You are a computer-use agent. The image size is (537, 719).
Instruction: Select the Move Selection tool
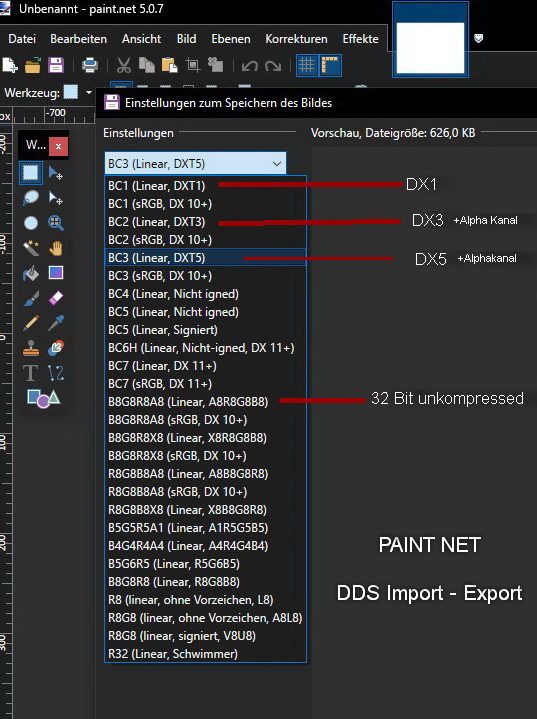55,198
